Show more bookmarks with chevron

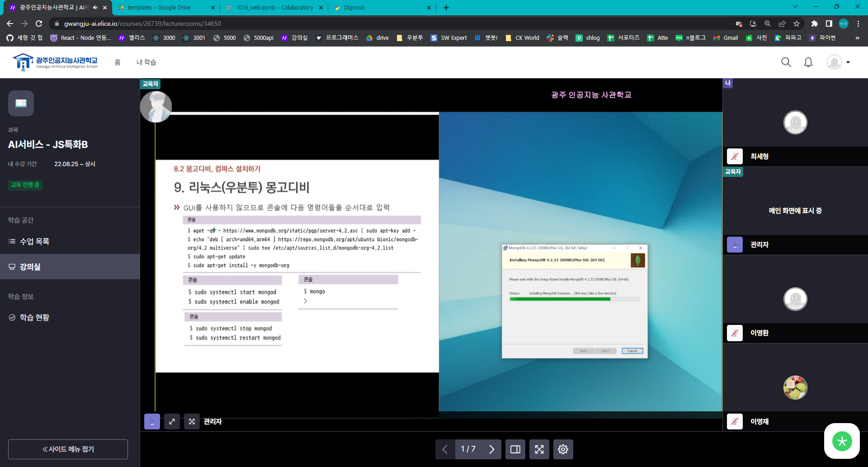coord(857,38)
